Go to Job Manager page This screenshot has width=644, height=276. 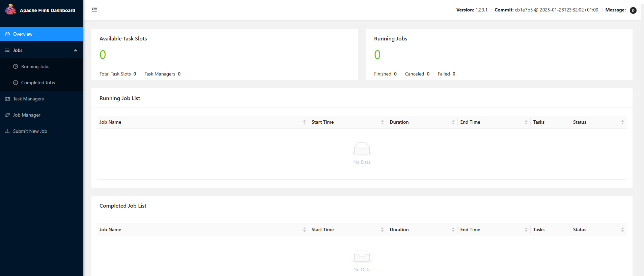41,115
